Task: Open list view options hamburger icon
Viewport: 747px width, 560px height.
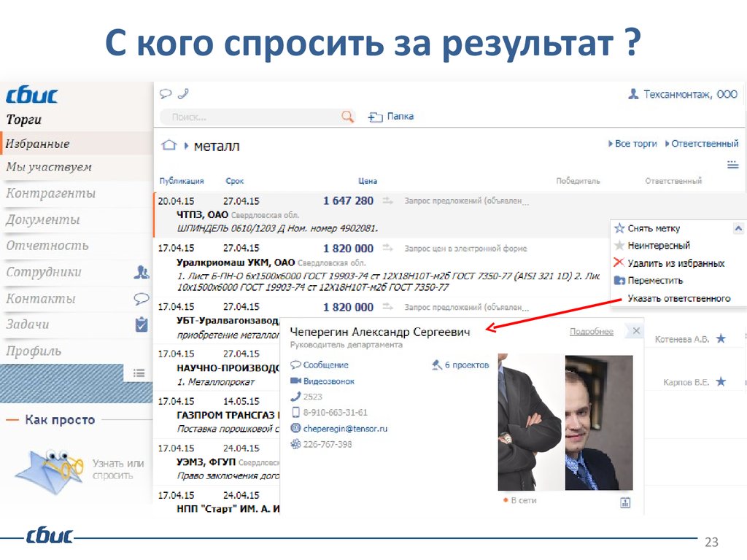Action: click(732, 166)
